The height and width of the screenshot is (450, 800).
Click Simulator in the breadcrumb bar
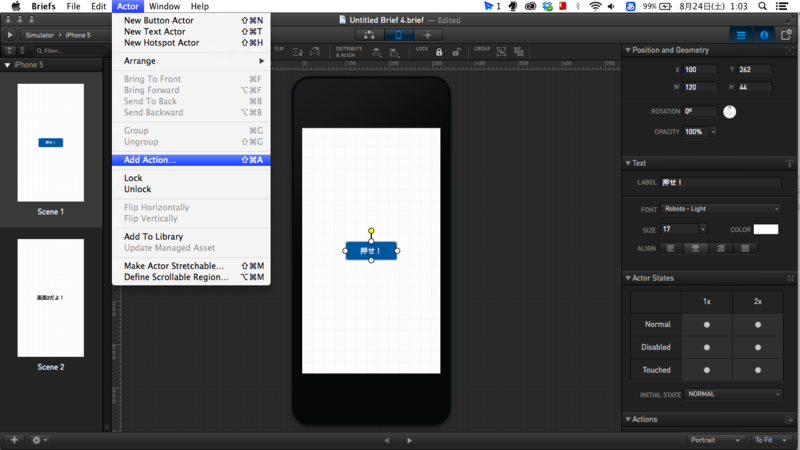tap(39, 35)
